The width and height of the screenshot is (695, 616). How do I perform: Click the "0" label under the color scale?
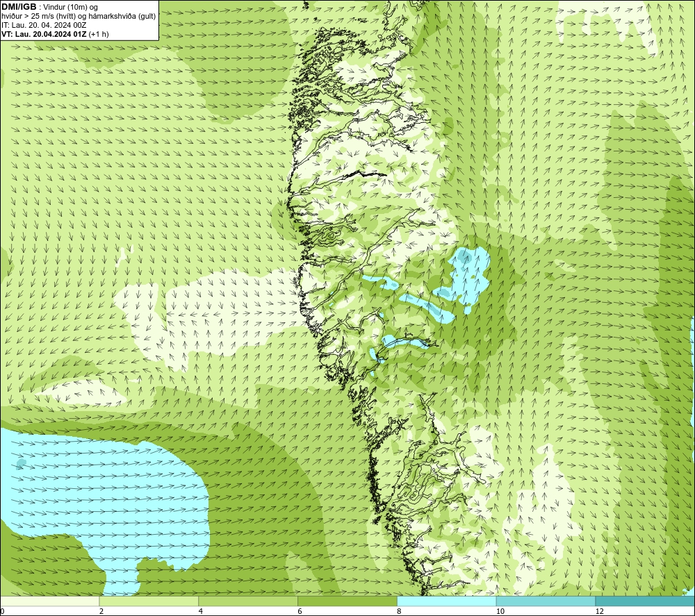2,612
